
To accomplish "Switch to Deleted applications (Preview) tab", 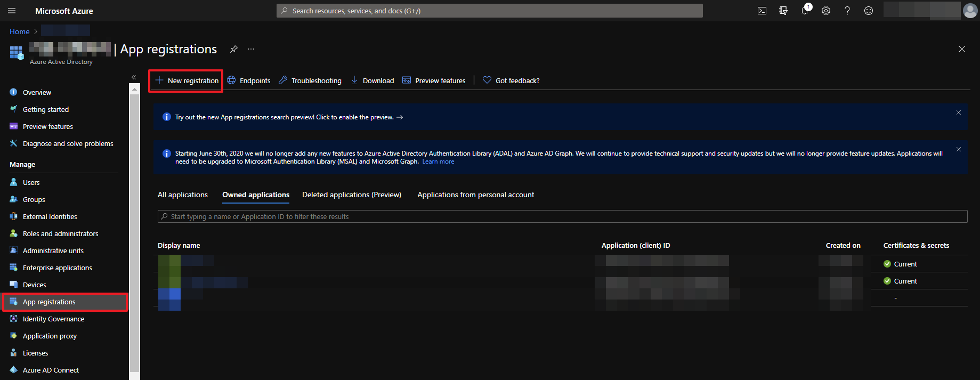I will (x=352, y=195).
